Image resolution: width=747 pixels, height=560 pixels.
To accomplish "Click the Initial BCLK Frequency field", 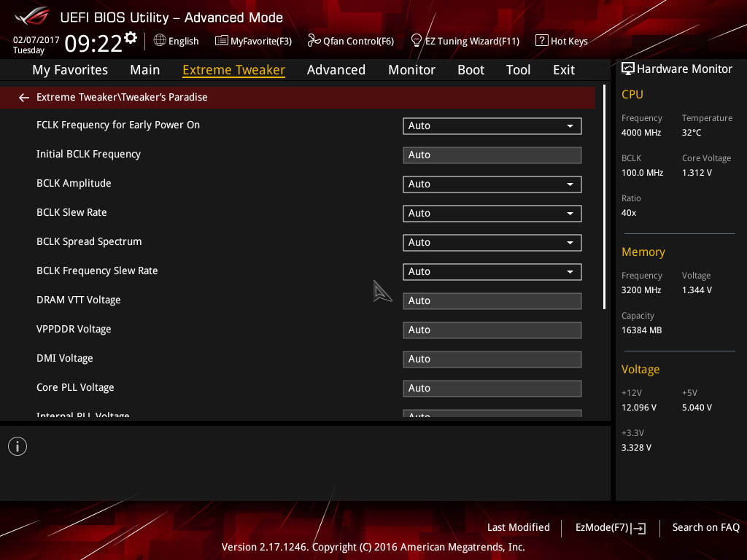I will pos(492,155).
